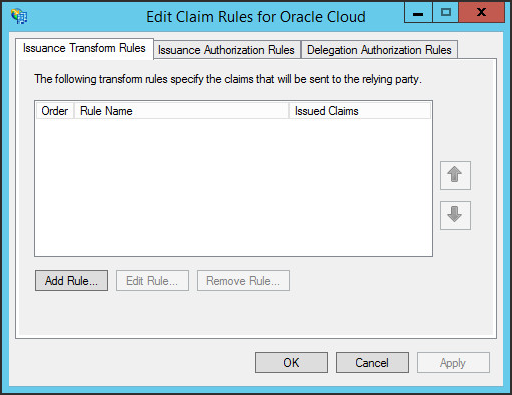Cancel the claim rules dialog

click(372, 363)
